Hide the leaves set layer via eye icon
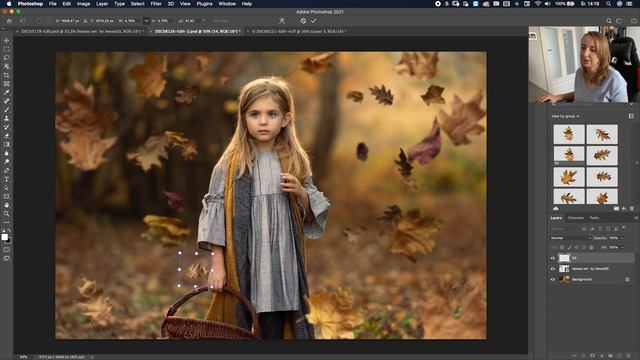 (553, 269)
